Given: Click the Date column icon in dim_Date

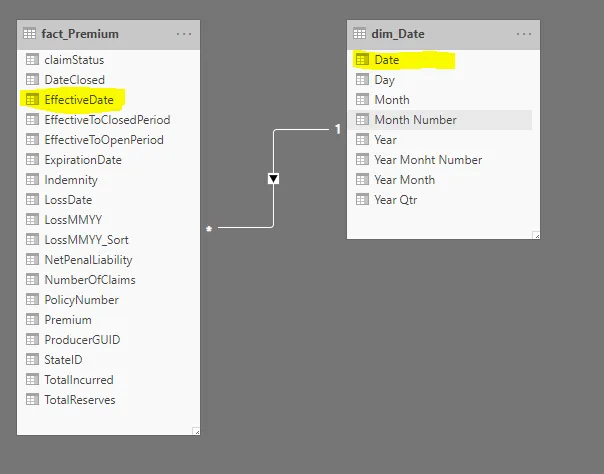Looking at the screenshot, I should coord(362,60).
